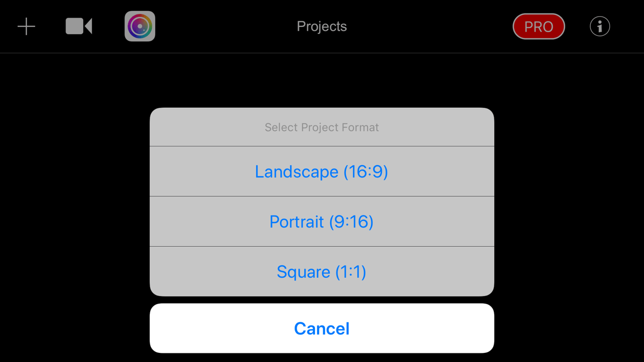644x362 pixels.
Task: Upgrade via the PRO button
Action: click(x=538, y=26)
